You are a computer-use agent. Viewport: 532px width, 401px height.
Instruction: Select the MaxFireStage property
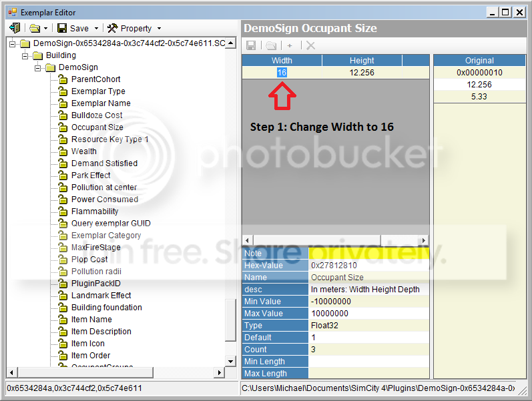tap(95, 248)
